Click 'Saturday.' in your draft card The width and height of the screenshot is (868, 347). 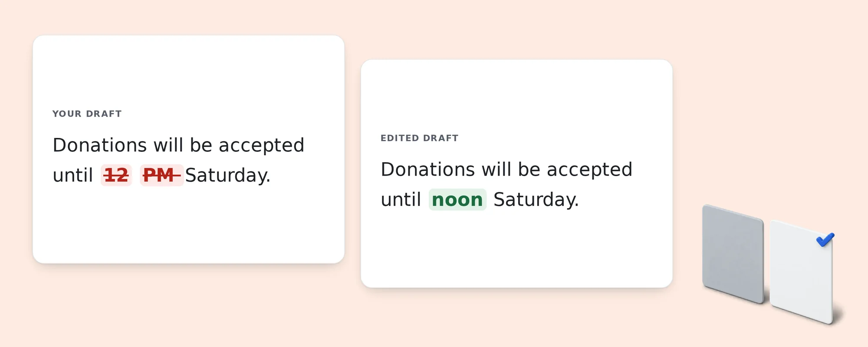pyautogui.click(x=228, y=175)
